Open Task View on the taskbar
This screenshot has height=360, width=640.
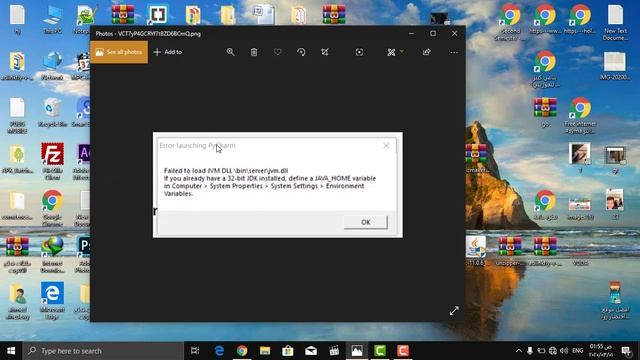click(x=195, y=351)
